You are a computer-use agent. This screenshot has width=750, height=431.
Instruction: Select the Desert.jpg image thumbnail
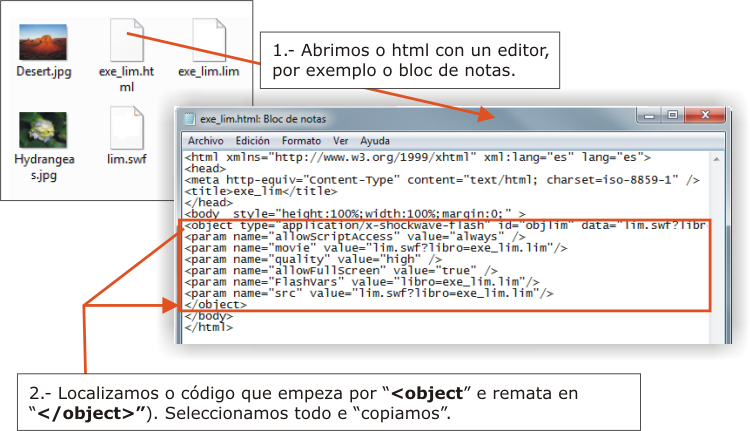click(43, 42)
